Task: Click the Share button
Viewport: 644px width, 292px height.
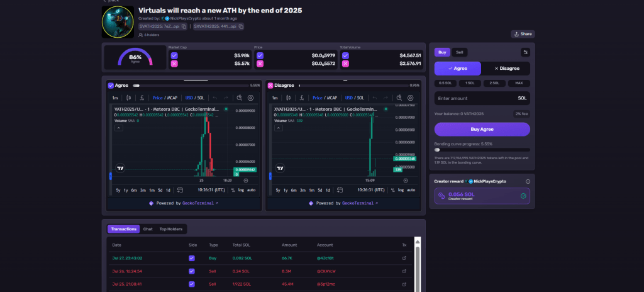Action: tap(523, 34)
